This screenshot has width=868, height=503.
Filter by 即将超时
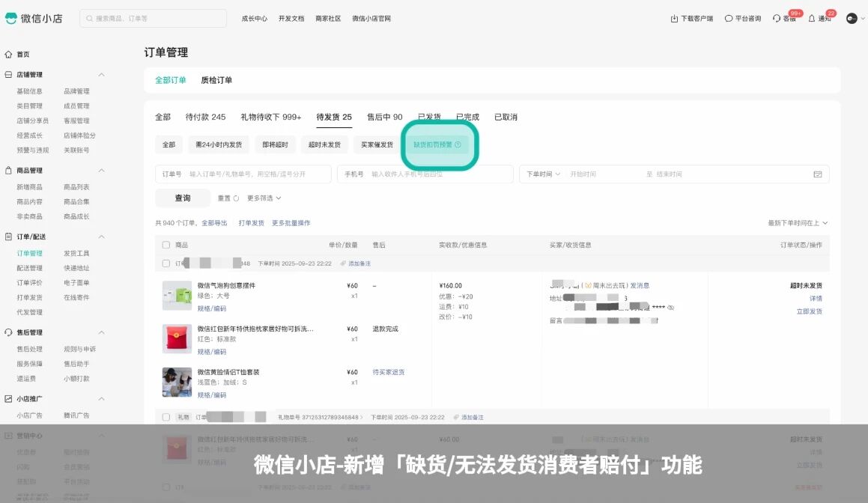coord(275,144)
